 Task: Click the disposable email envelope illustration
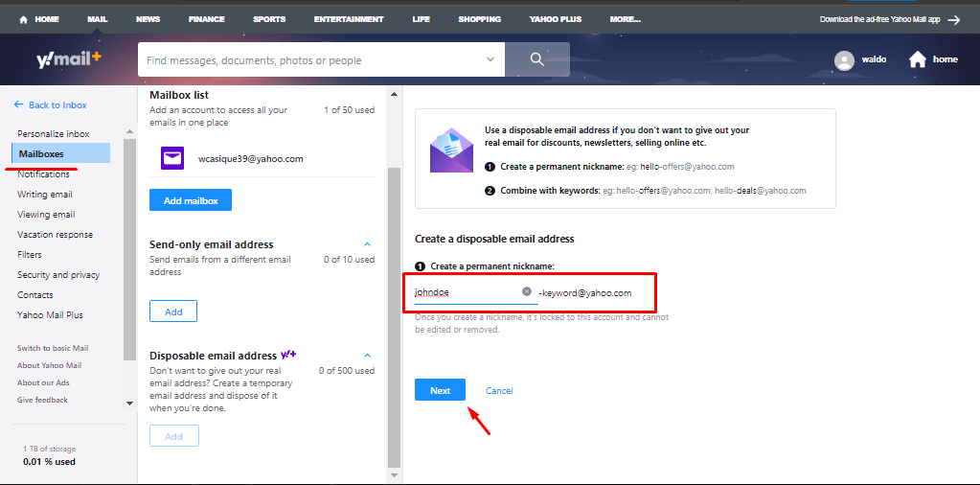click(x=451, y=150)
